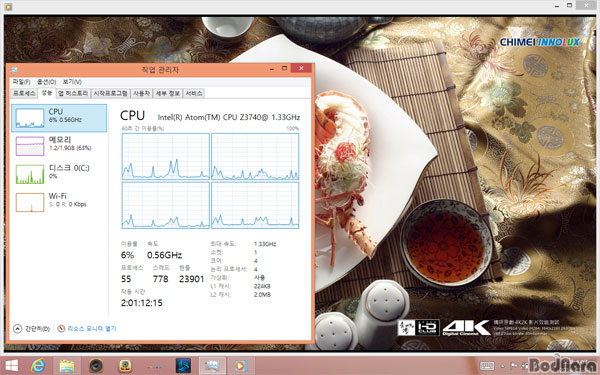Viewport: 600px width, 375px height.
Task: Open File Explorer from the taskbar
Action: coord(67,366)
